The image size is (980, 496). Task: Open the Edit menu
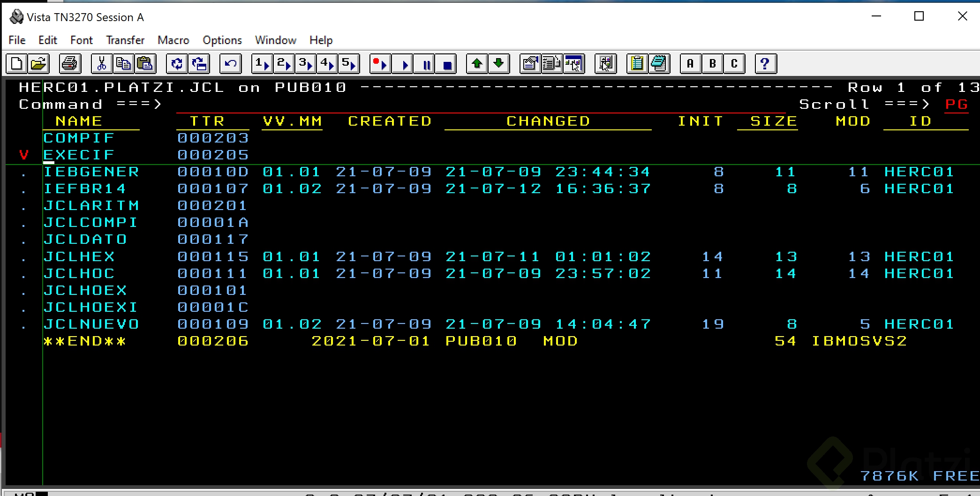[x=48, y=40]
